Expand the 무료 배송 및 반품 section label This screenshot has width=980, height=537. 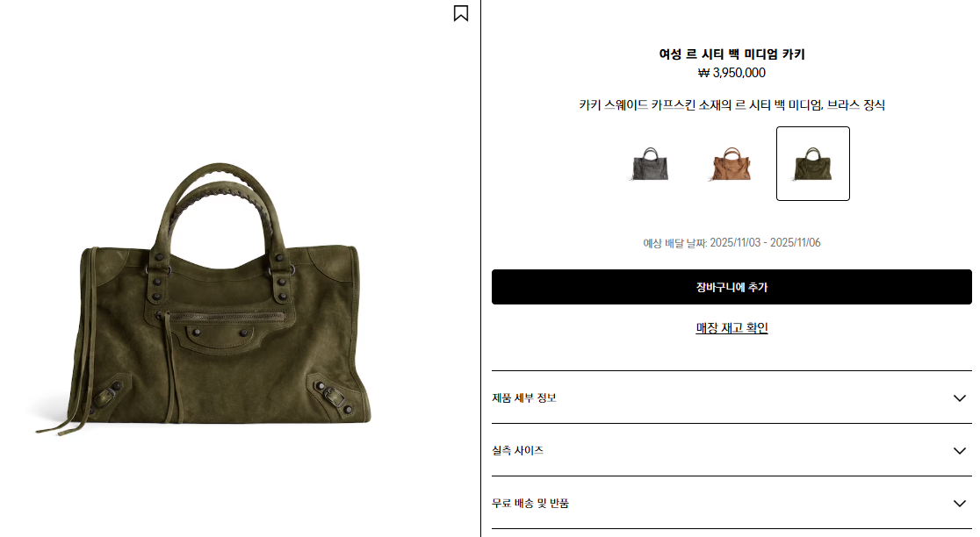click(x=530, y=503)
